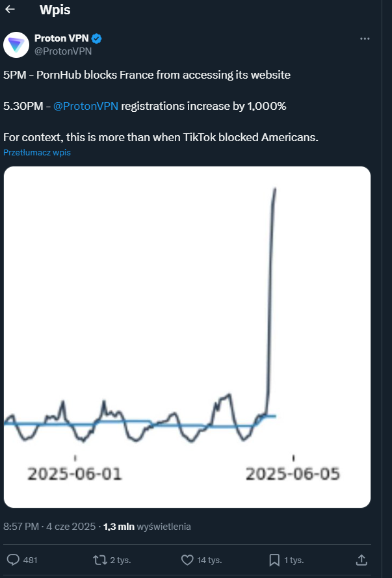Screen dimensions: 392x578
Task: Click the 8:57 PM timestamp
Action: coord(21,527)
